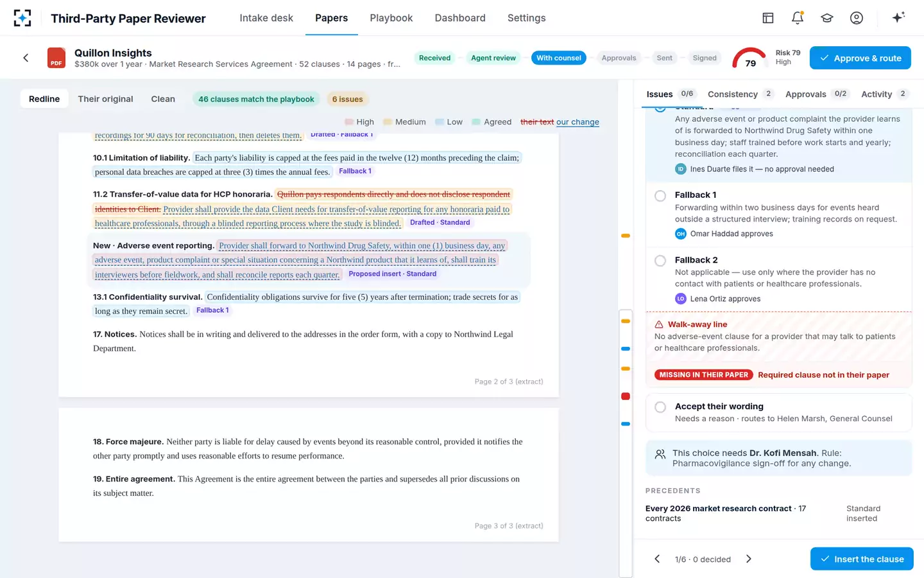
Task: Open the Consistency tab
Action: coord(740,94)
